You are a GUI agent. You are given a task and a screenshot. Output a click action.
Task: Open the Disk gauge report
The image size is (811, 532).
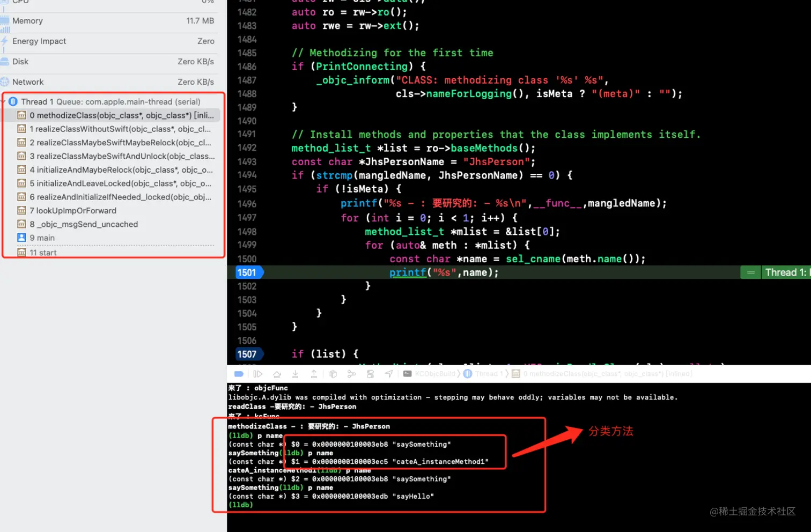tap(109, 62)
